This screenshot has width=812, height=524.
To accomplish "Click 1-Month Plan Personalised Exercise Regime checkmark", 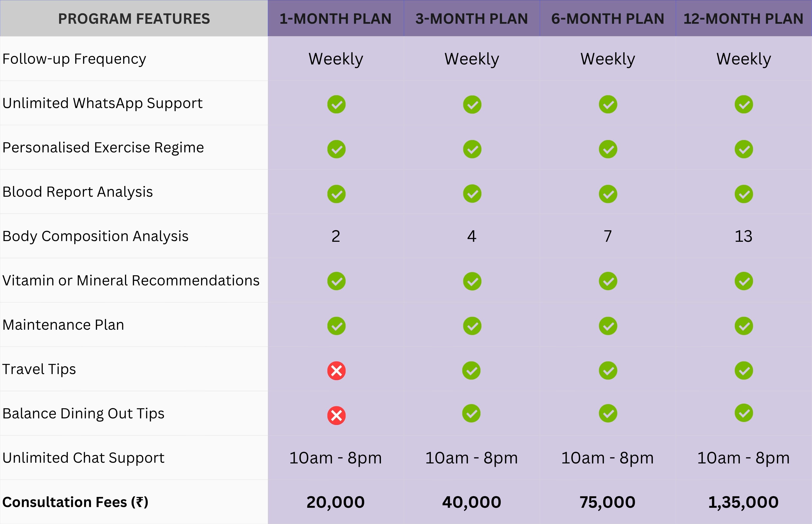I will point(336,149).
